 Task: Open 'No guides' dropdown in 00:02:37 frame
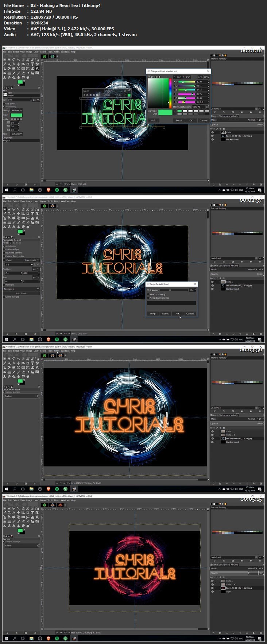[21, 289]
